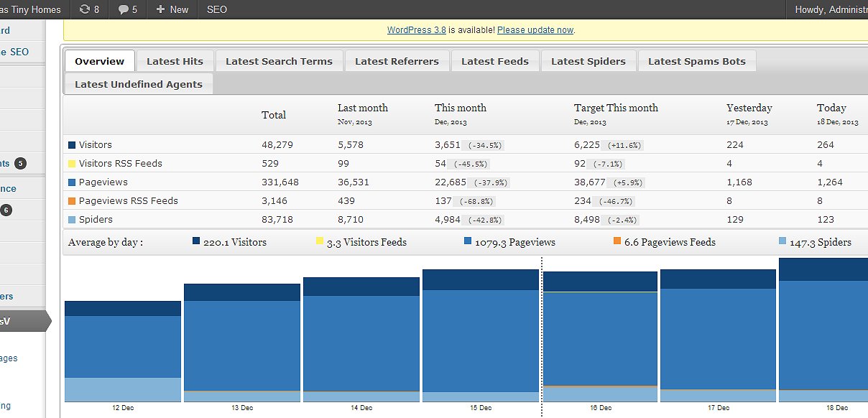Click yellow Visitors RSS Feeds legend square
The height and width of the screenshot is (418, 868).
tap(72, 164)
